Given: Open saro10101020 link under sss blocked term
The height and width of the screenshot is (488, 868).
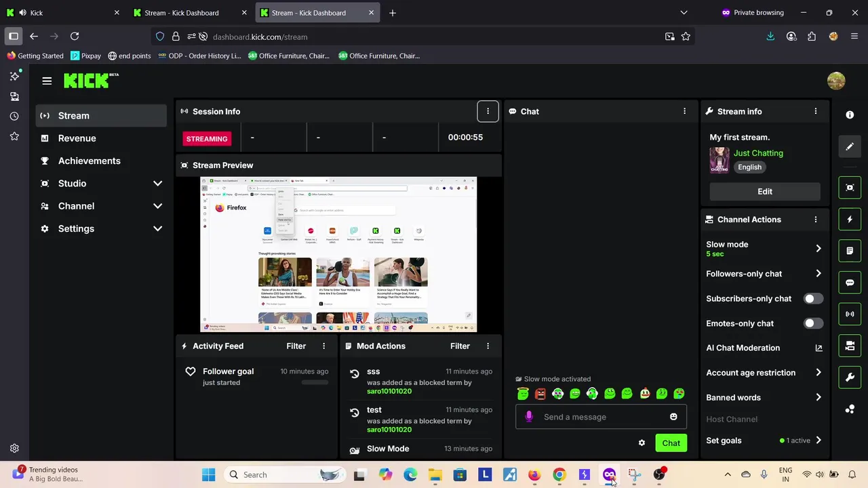Looking at the screenshot, I should point(389,391).
